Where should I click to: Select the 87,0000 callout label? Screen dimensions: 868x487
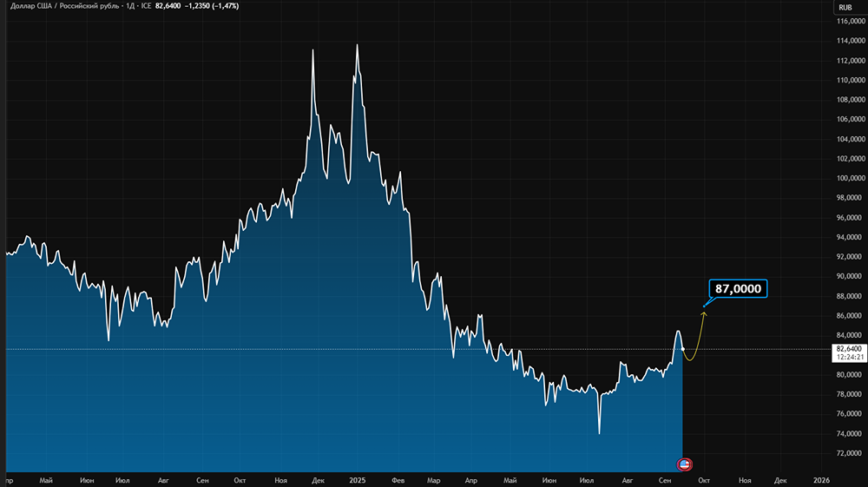[738, 288]
